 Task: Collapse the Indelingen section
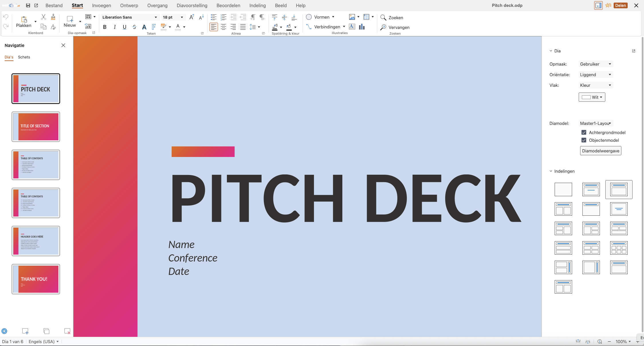click(x=551, y=171)
